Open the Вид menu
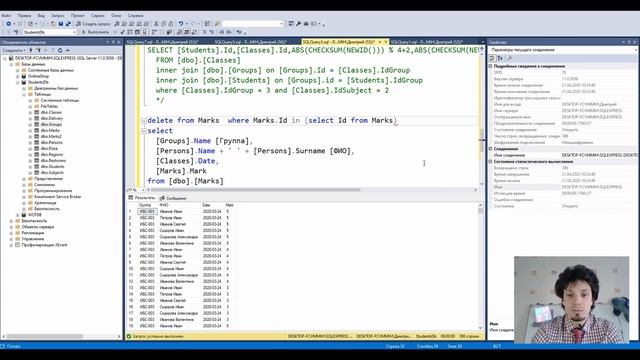The image size is (640, 360). 41,16
